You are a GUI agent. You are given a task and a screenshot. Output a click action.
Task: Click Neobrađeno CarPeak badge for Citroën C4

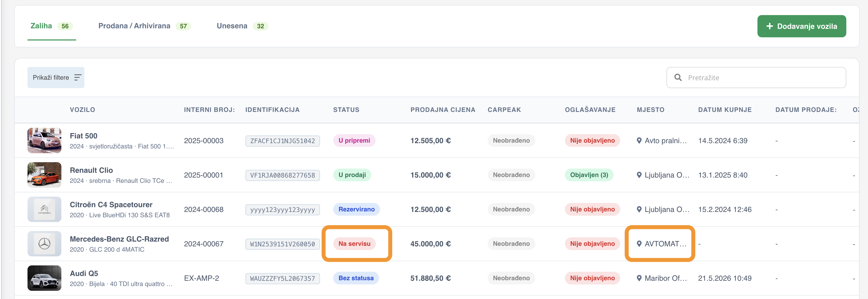(x=511, y=209)
